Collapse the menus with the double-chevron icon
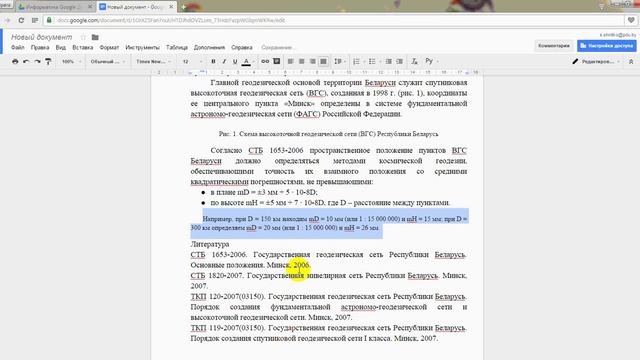Screen dimensions: 640x360 pyautogui.click(x=631, y=62)
